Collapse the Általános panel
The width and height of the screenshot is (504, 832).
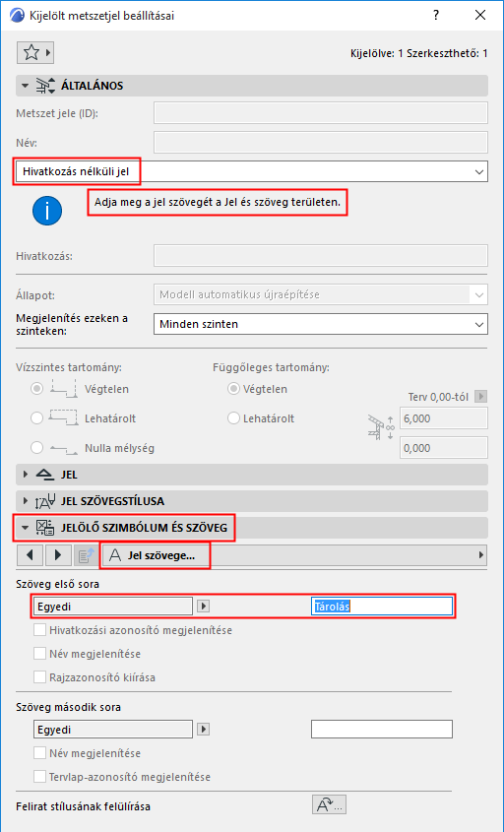click(x=25, y=86)
